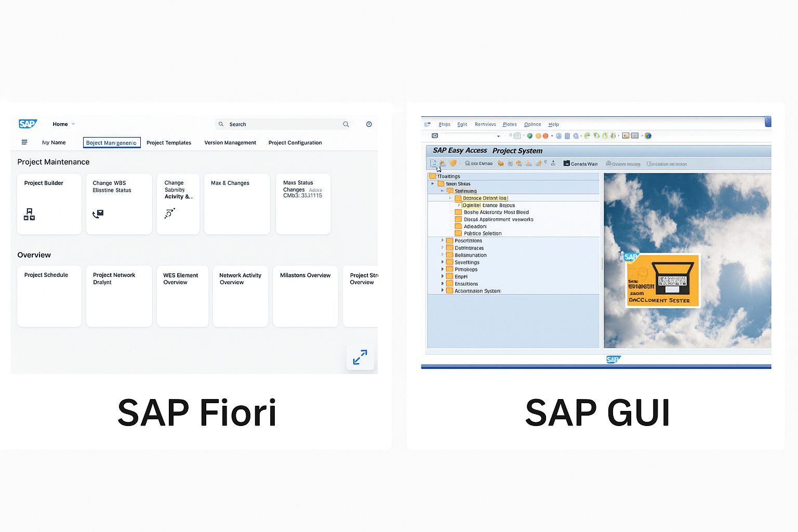The height and width of the screenshot is (532, 798).
Task: Click the green checkmark icon in GUI toolbar
Action: pos(530,136)
